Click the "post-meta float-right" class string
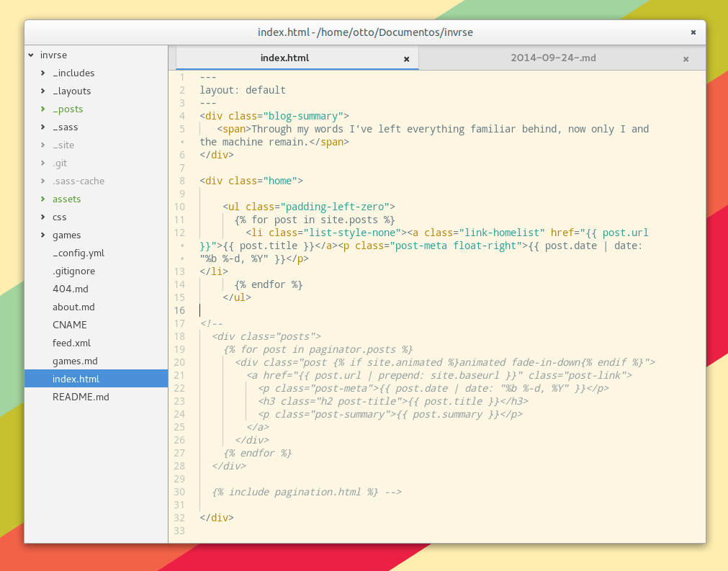Screen dimensions: 728x571 tap(456, 246)
